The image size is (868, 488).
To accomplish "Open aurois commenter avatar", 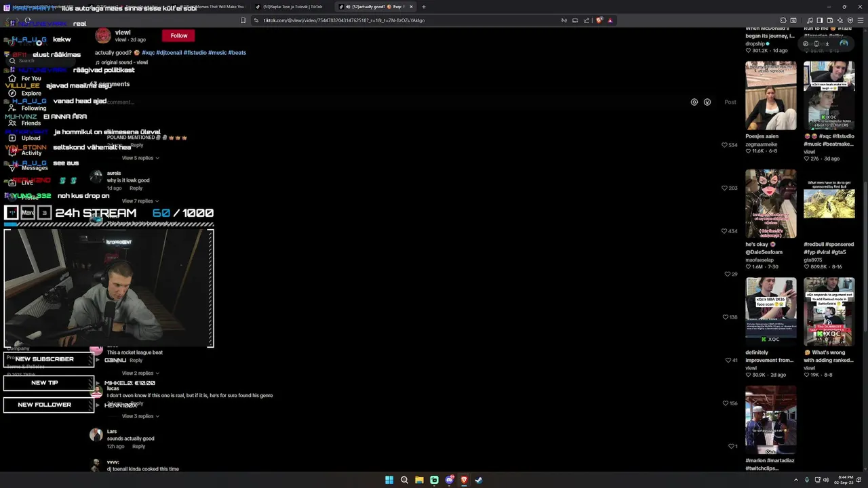I will tap(96, 177).
